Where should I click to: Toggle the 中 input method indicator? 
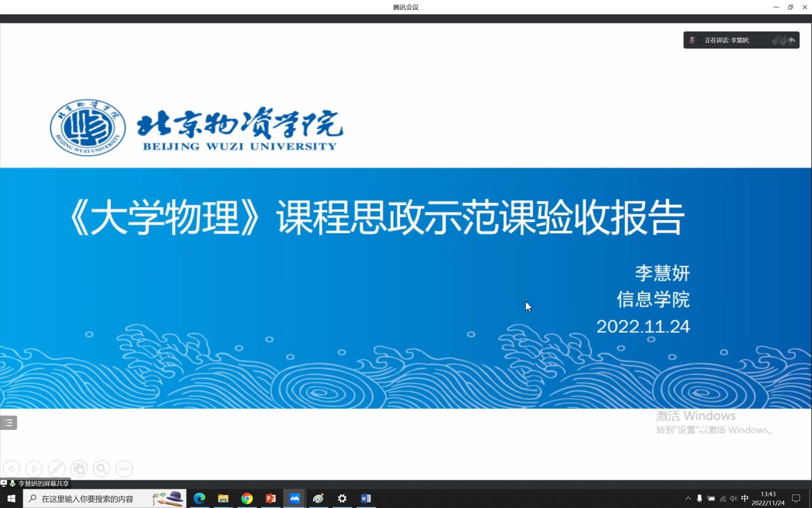pyautogui.click(x=745, y=499)
